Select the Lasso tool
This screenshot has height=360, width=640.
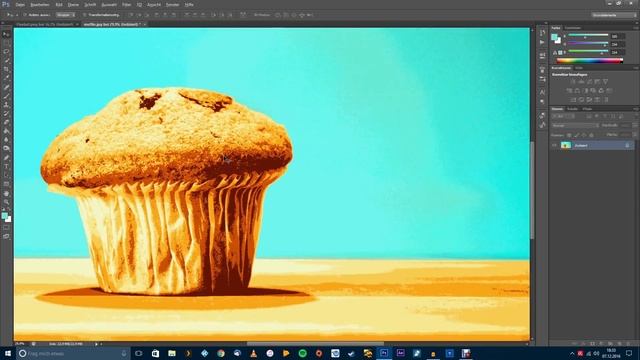[x=7, y=52]
